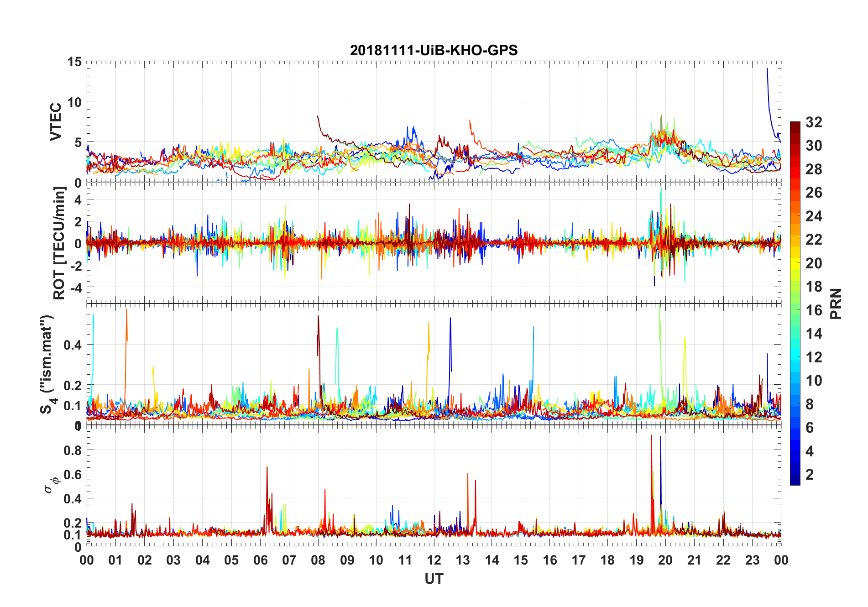The image size is (868, 607).
Task: Click colorbar tick label "32"
Action: 814,122
